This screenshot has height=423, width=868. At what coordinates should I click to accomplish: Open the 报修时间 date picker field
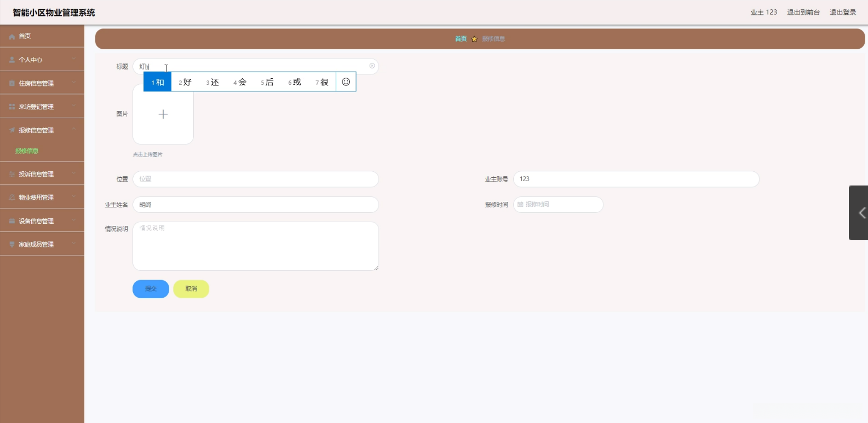(558, 205)
